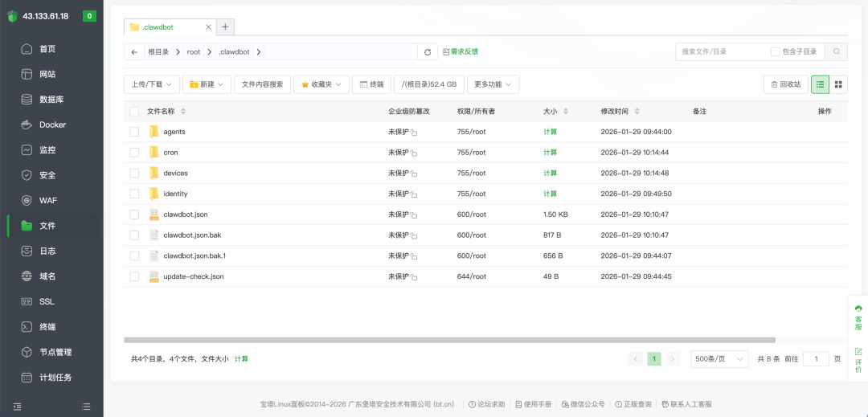
Task: Calculate size of devices folder
Action: [551, 173]
